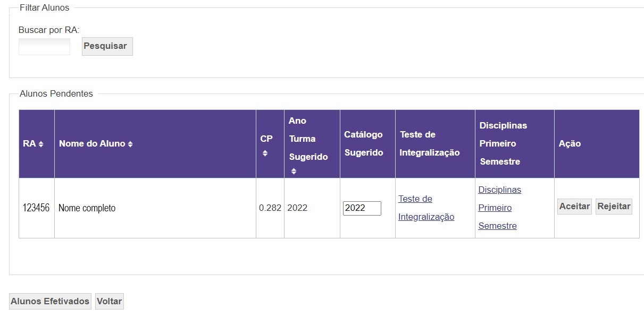Sort by Nome do Aluno arrows
The height and width of the screenshot is (317, 644).
[x=130, y=144]
